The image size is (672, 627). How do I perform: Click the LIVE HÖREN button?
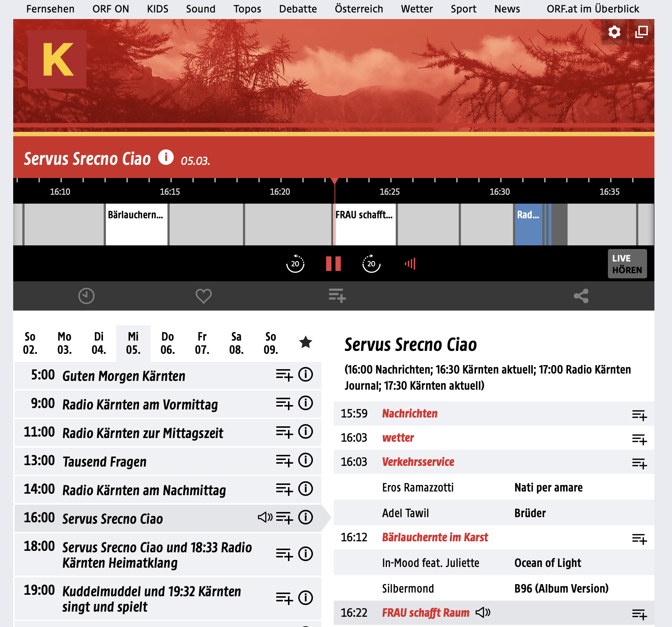tap(627, 264)
